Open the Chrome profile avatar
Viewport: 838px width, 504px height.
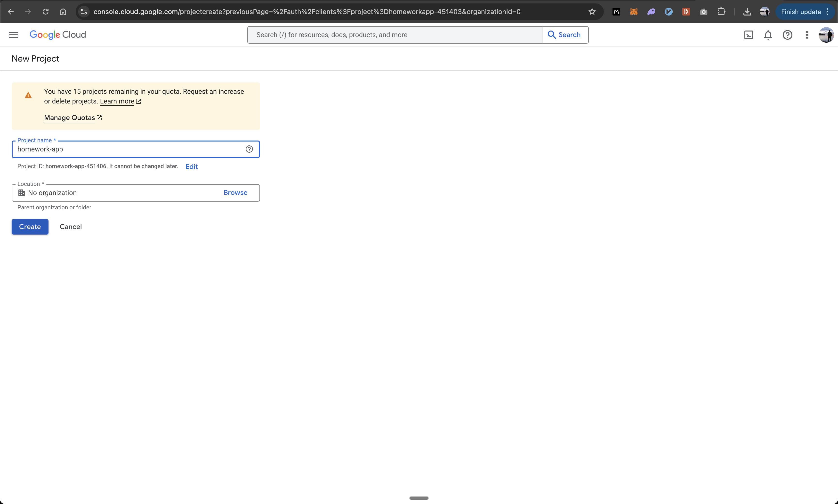click(765, 12)
